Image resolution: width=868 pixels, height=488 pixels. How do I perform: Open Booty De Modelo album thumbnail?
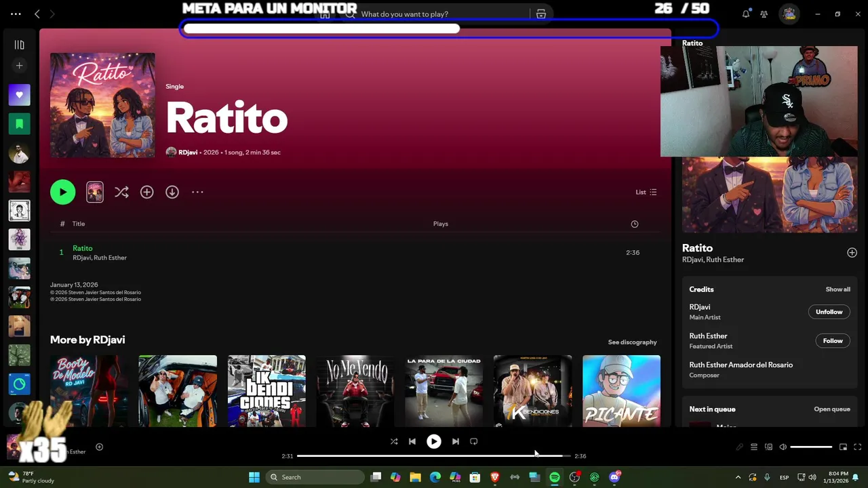click(89, 391)
